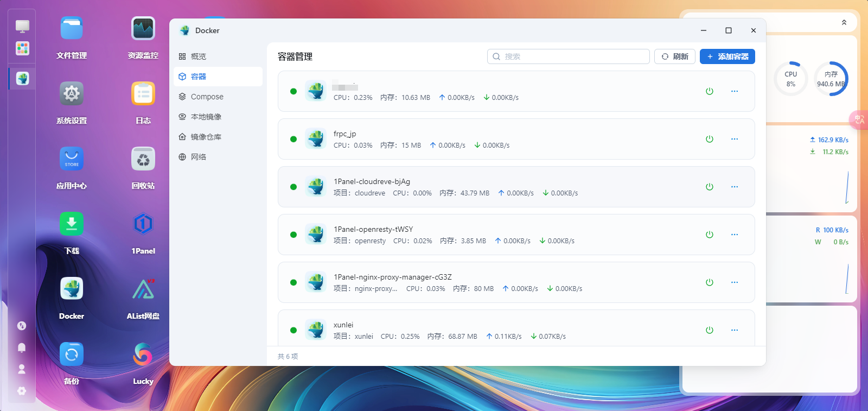Click the 刷新 refresh button
The height and width of the screenshot is (411, 868).
[675, 56]
